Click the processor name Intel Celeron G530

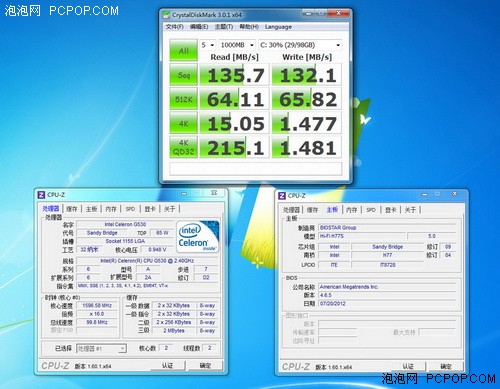pyautogui.click(x=125, y=224)
